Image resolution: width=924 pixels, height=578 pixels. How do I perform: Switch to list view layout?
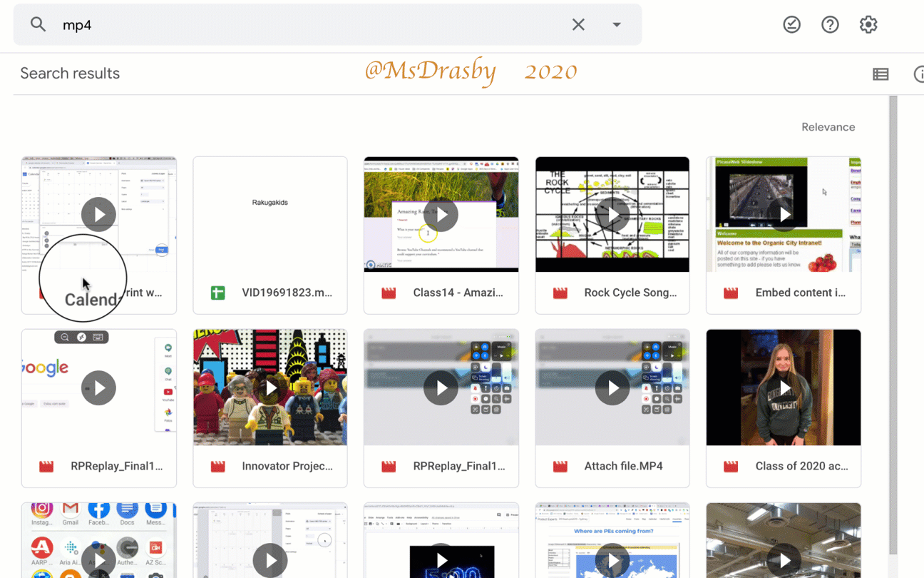coord(881,73)
